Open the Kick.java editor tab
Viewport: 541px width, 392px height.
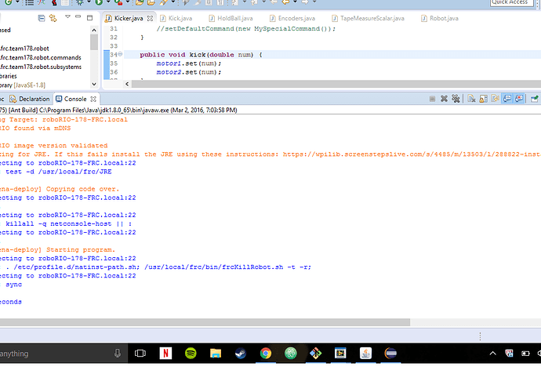pos(176,18)
